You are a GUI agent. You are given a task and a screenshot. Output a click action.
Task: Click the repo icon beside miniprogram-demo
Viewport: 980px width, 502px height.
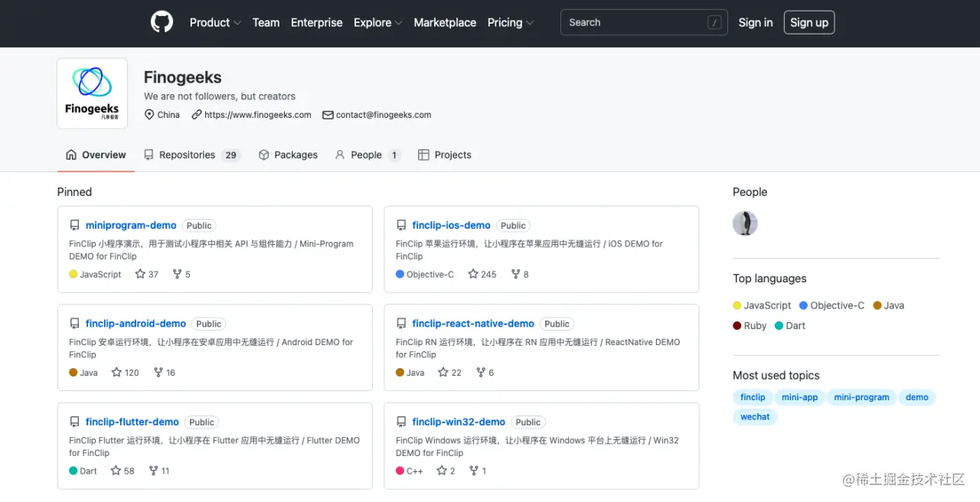coord(74,226)
